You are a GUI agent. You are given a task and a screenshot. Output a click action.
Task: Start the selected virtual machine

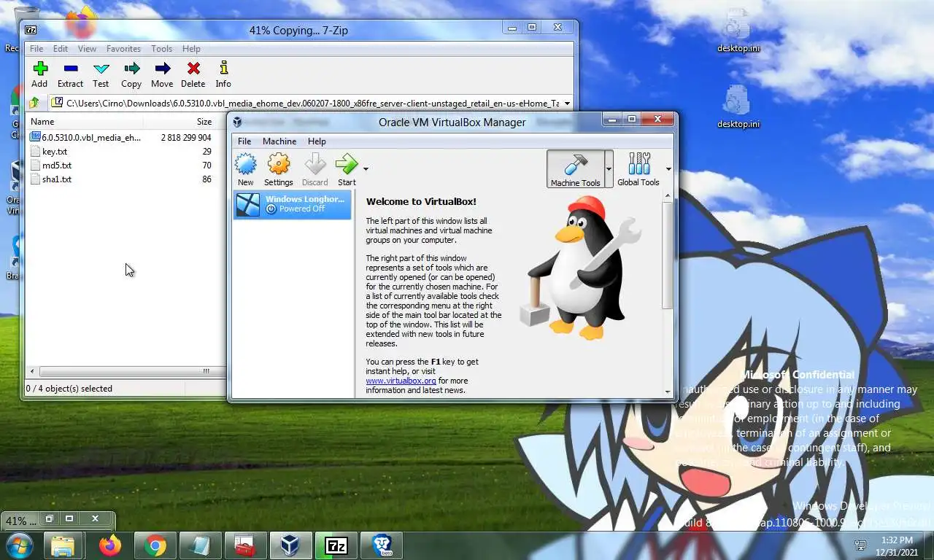click(347, 169)
